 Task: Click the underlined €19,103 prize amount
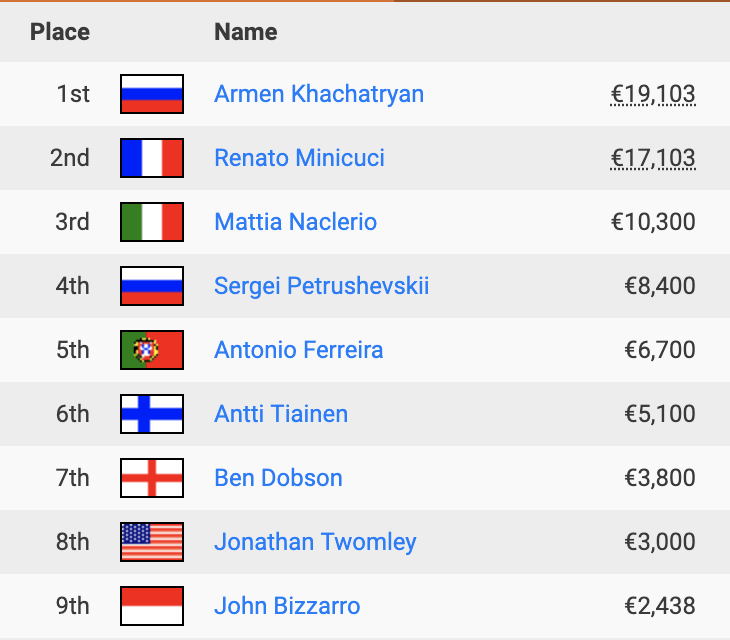click(x=653, y=94)
